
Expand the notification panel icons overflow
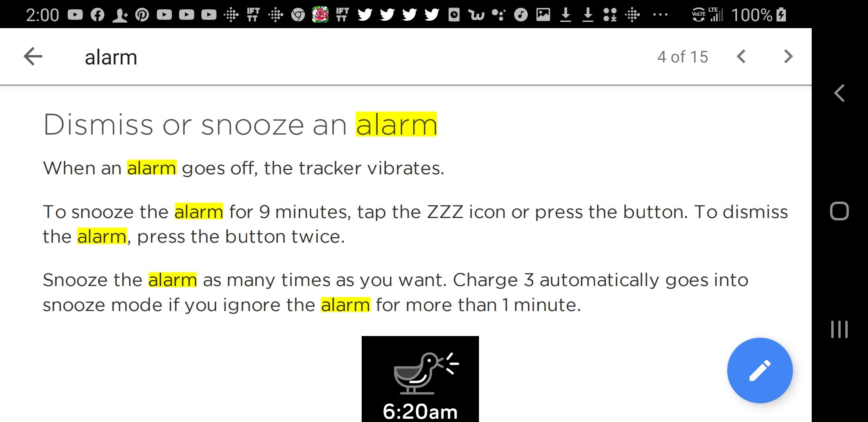659,15
